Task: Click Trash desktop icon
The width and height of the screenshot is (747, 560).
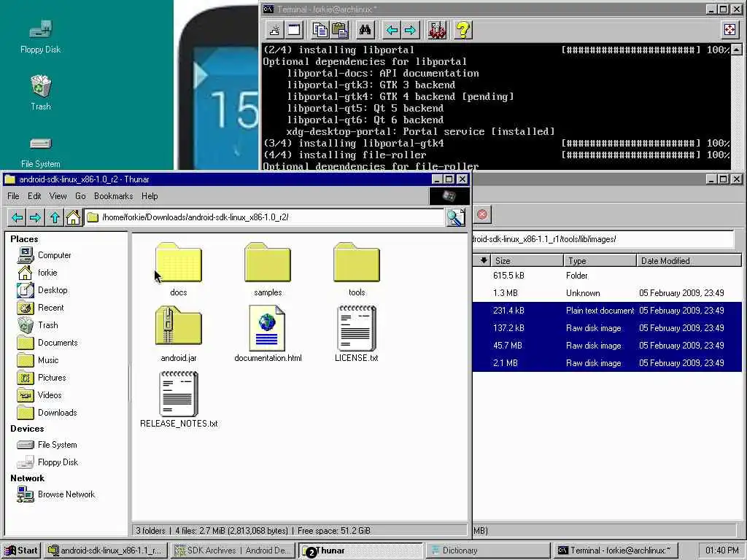Action: pos(41,93)
